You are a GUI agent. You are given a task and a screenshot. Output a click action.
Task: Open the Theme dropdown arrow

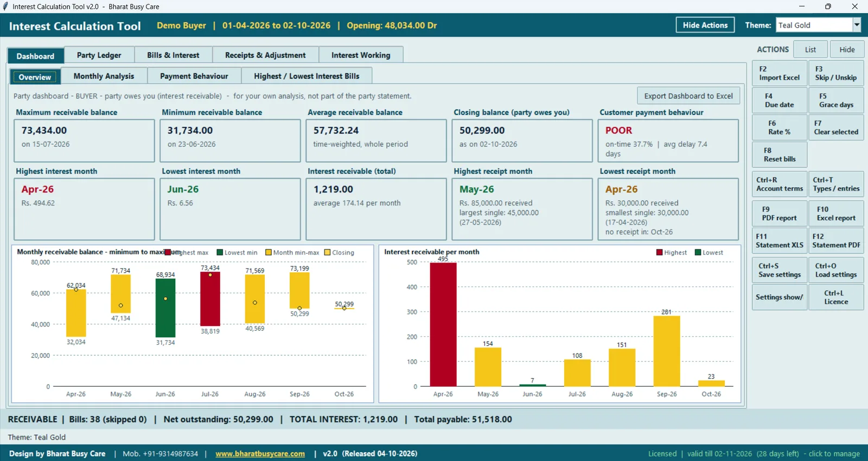(857, 25)
